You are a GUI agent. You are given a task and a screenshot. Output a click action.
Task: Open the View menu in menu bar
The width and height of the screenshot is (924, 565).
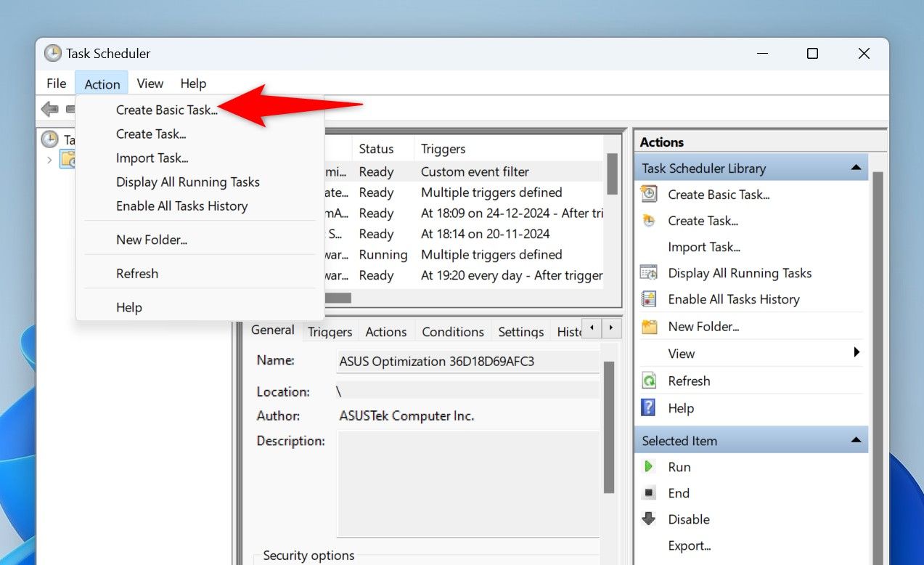[x=150, y=84]
